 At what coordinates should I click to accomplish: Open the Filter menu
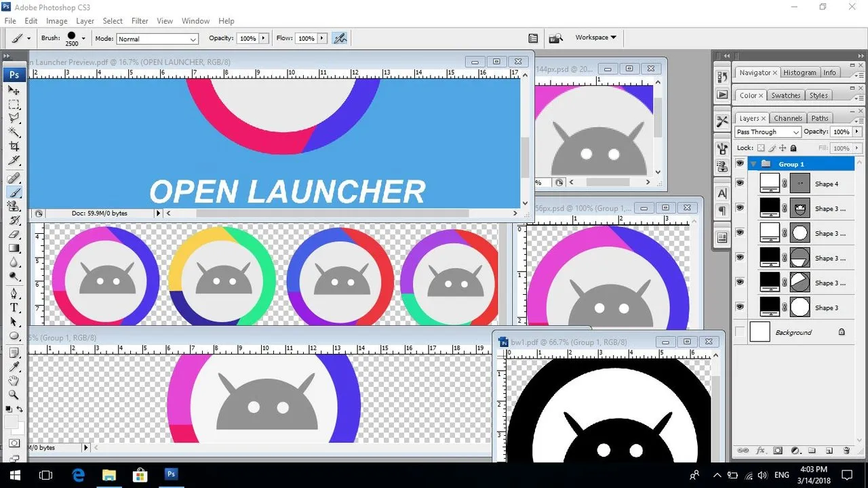(140, 21)
